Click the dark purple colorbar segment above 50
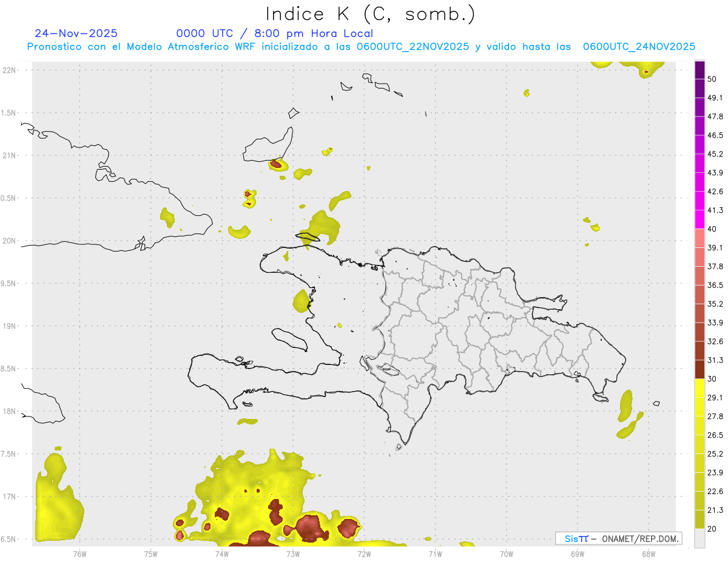 point(700,70)
